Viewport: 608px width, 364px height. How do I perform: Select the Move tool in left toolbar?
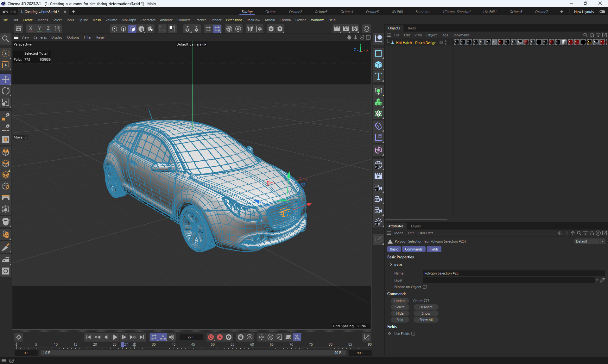point(6,79)
